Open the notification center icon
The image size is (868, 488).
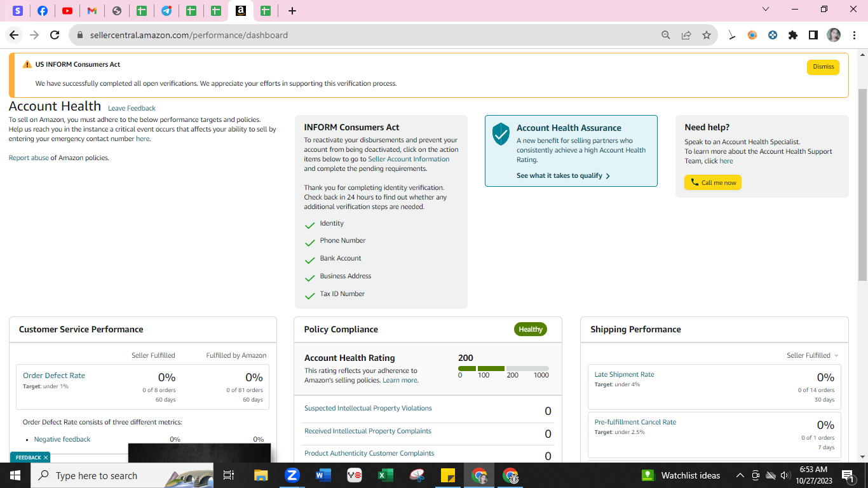[x=847, y=475]
